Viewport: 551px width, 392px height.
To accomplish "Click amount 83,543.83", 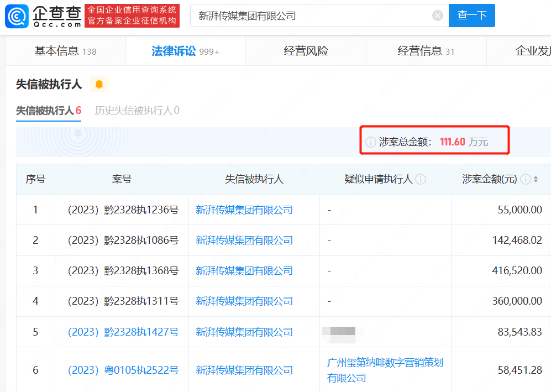I will tap(519, 332).
